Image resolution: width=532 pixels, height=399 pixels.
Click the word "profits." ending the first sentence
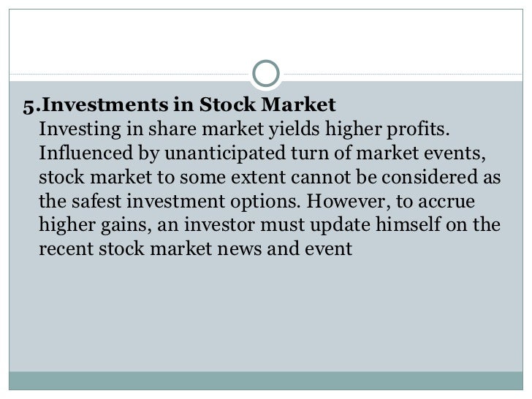tap(418, 129)
